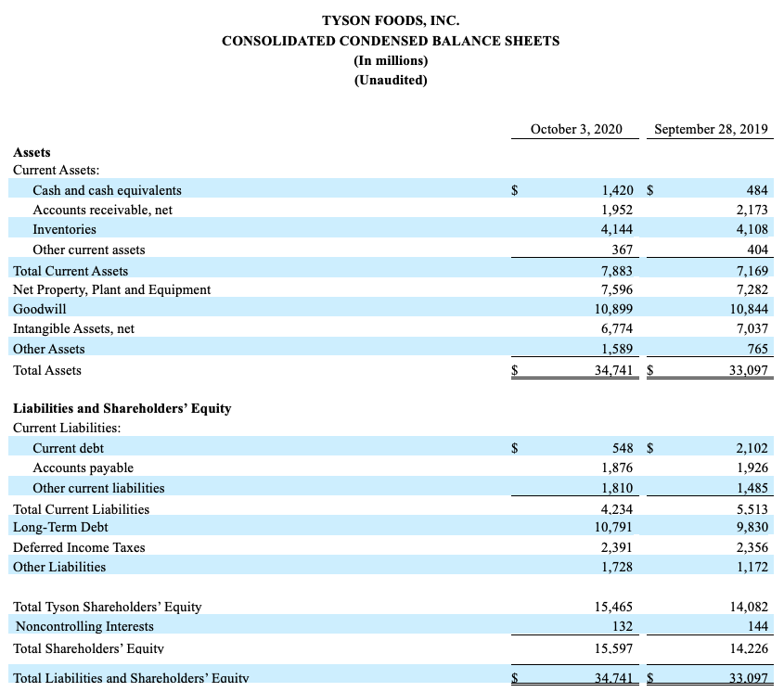The image size is (784, 692).
Task: Click the Intangible Assets, net label
Action: click(74, 328)
